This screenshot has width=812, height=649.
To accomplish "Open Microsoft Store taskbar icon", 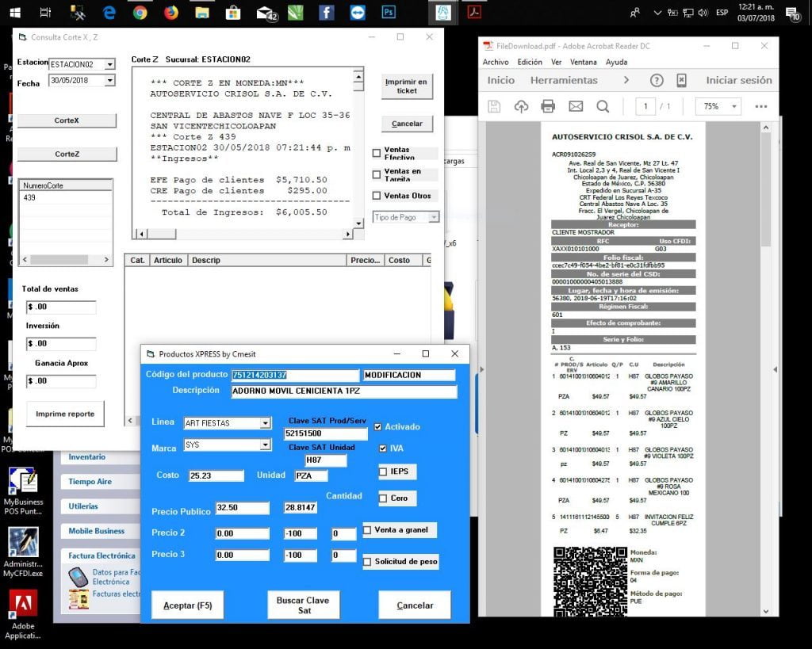I will (233, 13).
